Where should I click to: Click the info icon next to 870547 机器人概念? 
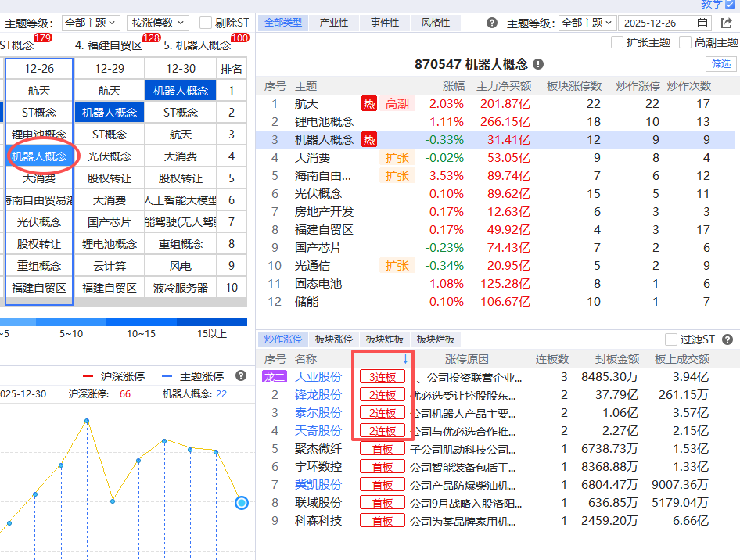coord(538,64)
